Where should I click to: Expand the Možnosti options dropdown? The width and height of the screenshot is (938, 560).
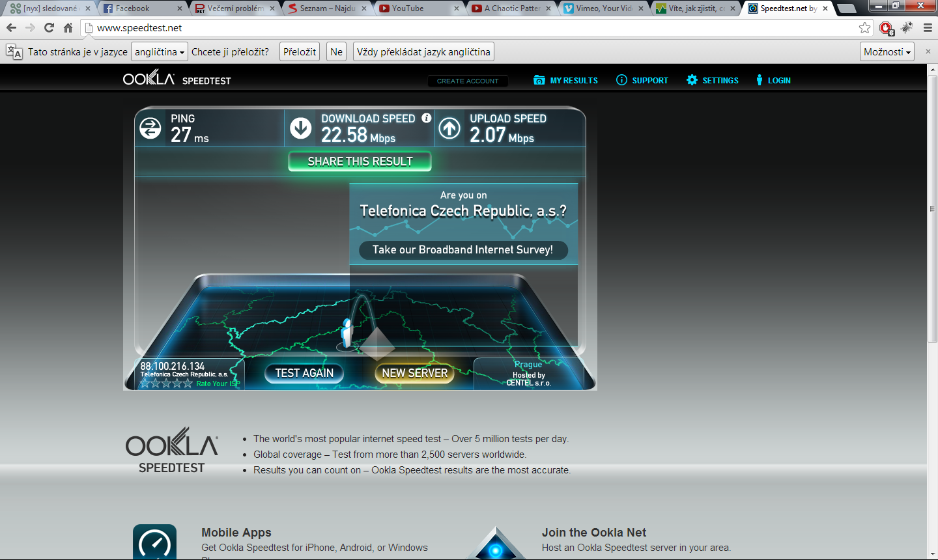pos(887,51)
